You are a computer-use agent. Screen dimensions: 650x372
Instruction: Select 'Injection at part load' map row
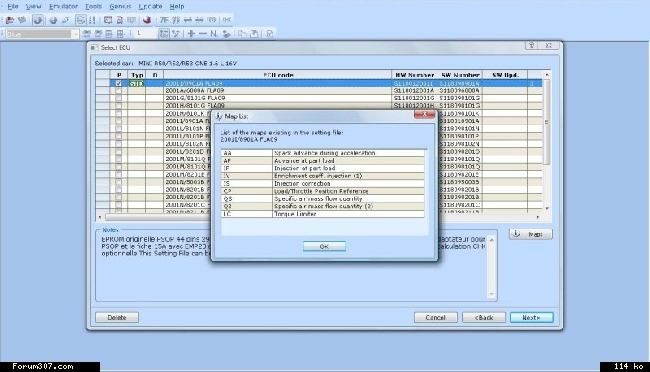[x=323, y=168]
